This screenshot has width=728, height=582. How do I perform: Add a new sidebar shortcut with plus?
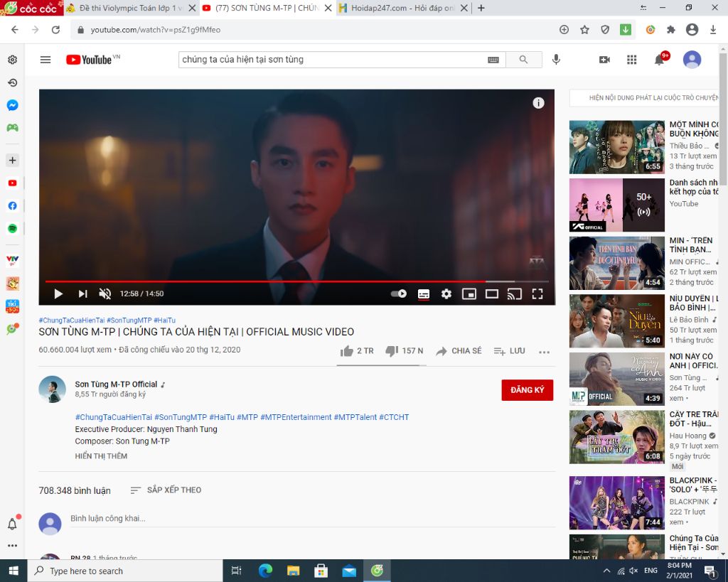click(x=13, y=160)
